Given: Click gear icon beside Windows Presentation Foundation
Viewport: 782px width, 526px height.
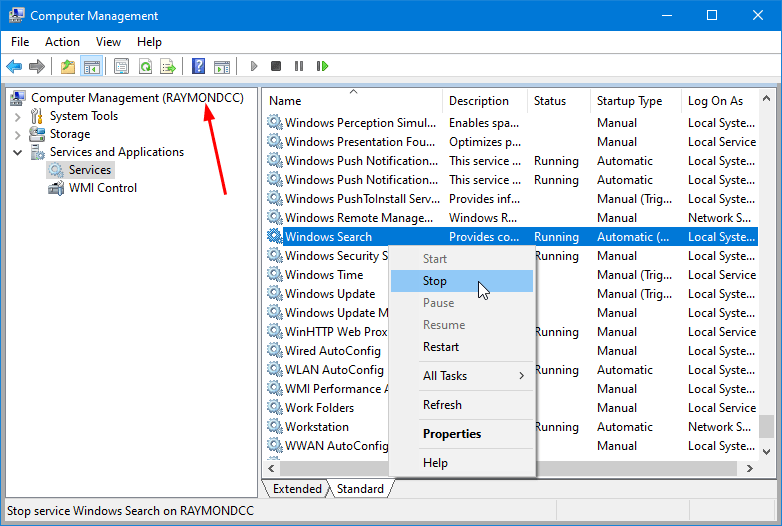Looking at the screenshot, I should (x=275, y=141).
